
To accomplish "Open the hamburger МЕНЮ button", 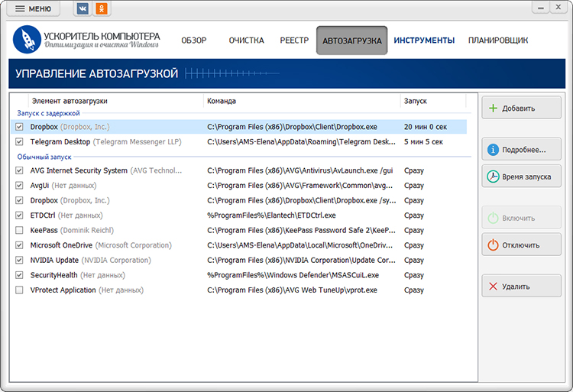I will 34,8.
